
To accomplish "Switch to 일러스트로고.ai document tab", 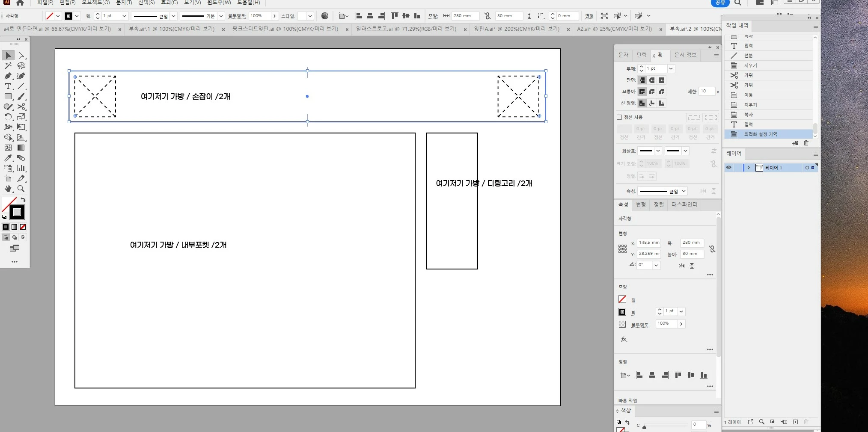I will (x=406, y=29).
